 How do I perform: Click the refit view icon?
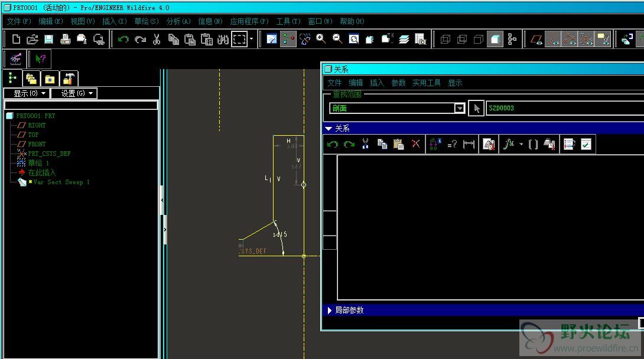tap(354, 40)
